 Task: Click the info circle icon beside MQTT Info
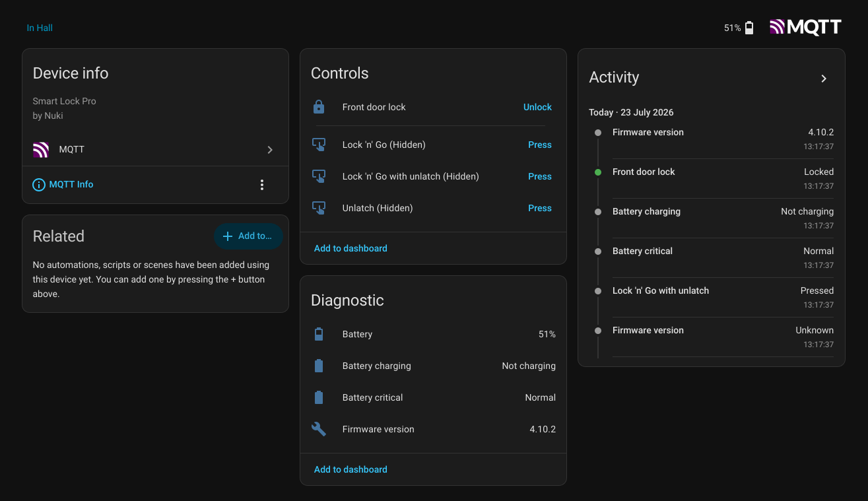pos(39,185)
